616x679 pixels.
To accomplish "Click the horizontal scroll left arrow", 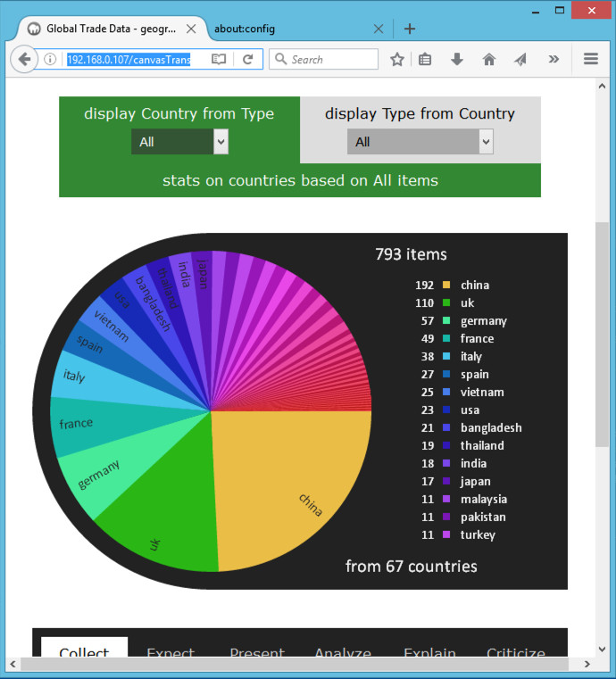I will 13,664.
